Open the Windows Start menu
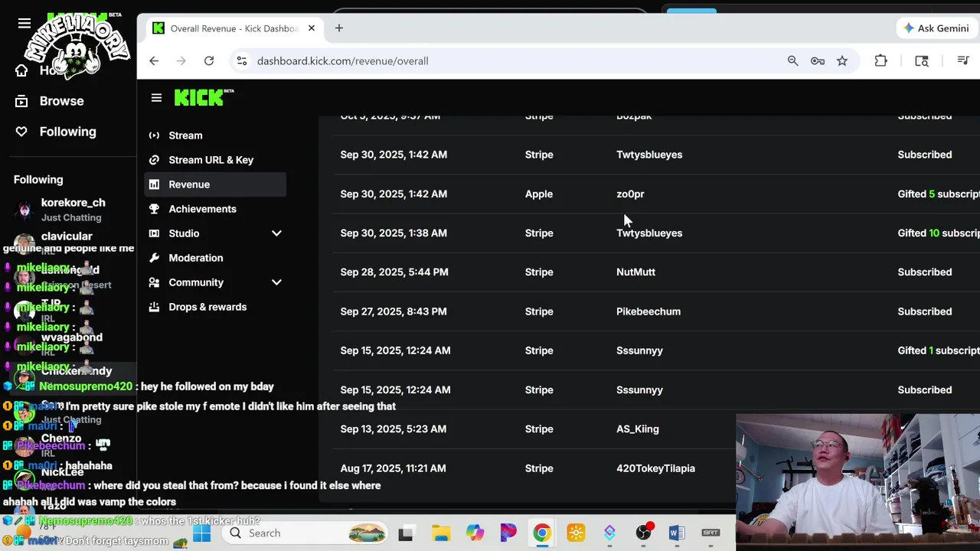 (201, 533)
